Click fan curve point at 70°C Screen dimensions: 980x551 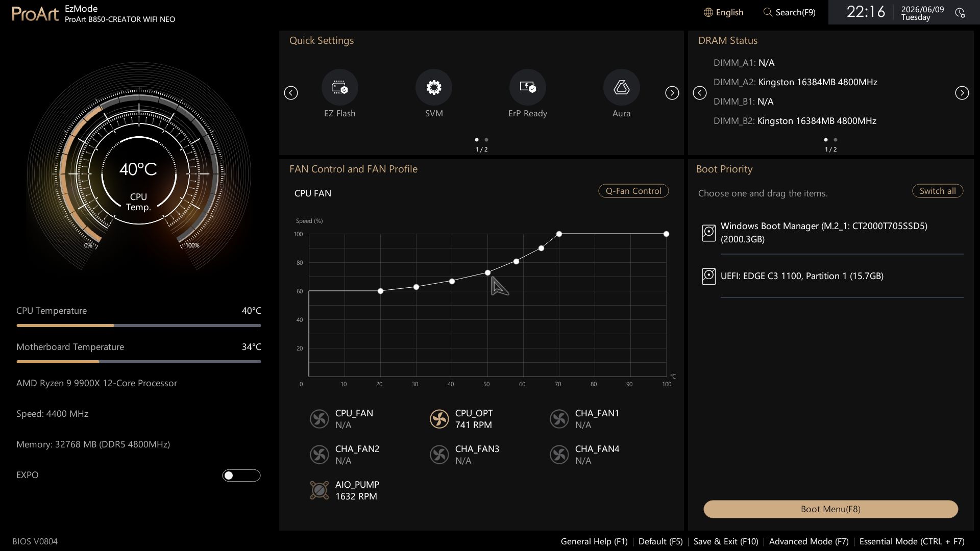tap(559, 234)
